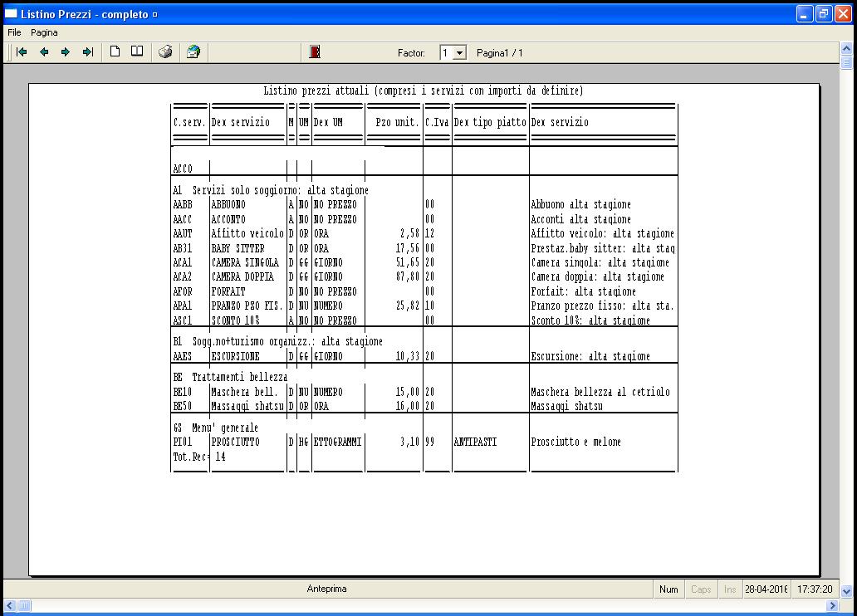Click the 'Maschera bell.' service cell
This screenshot has width=857, height=616.
coord(244,393)
